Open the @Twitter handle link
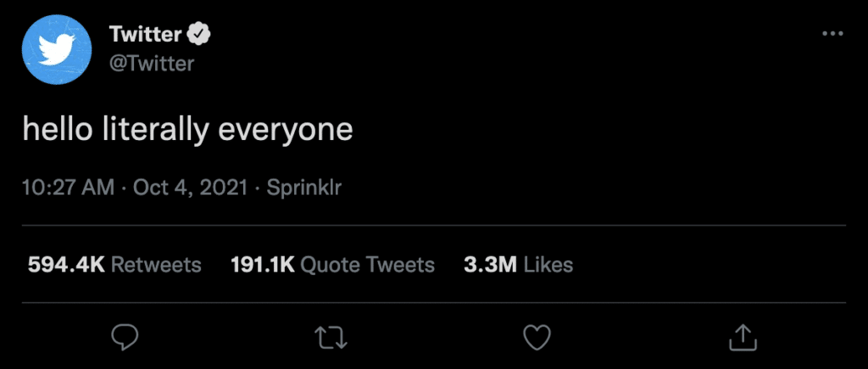868x369 pixels. [x=152, y=63]
